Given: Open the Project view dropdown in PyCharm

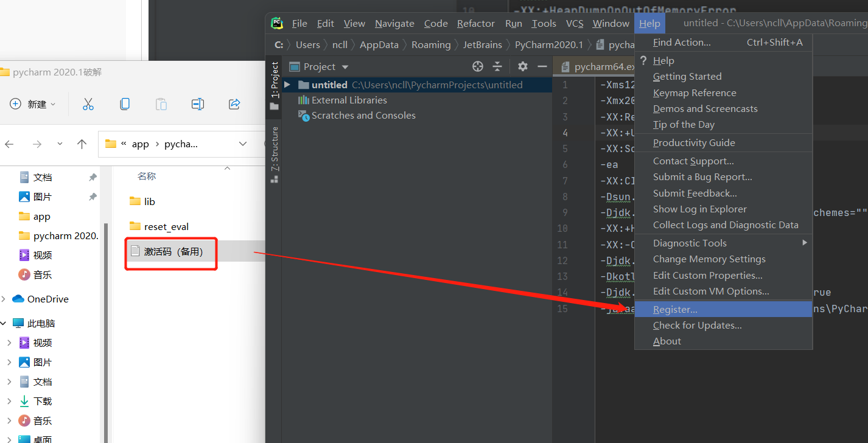Looking at the screenshot, I should 345,67.
